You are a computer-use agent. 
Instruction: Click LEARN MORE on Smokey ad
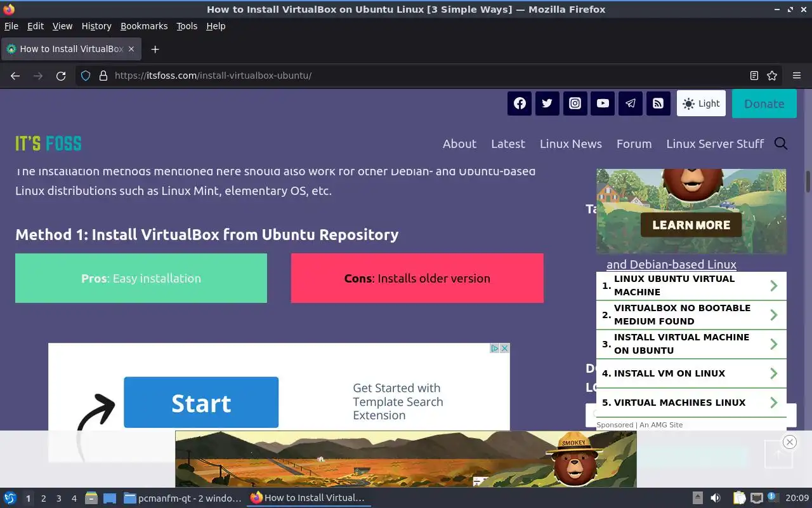691,225
